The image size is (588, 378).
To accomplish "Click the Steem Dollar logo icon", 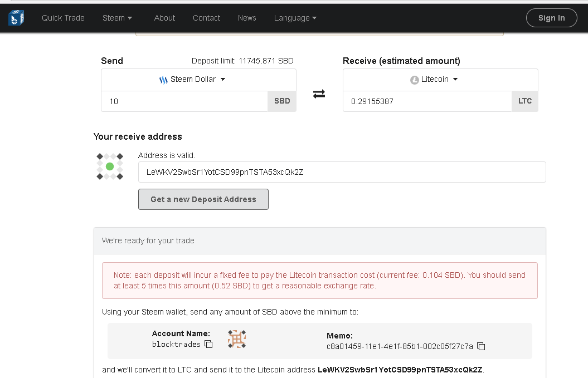I will click(163, 80).
